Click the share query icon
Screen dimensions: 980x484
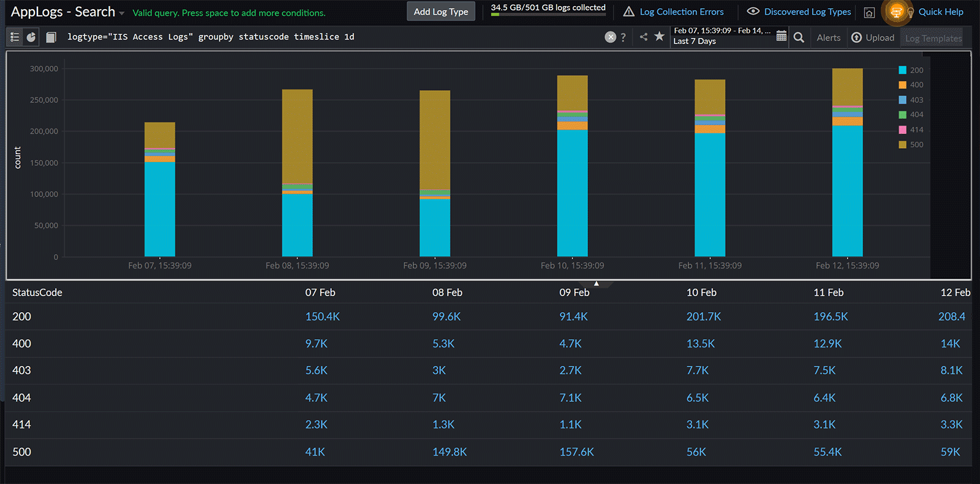[x=643, y=37]
